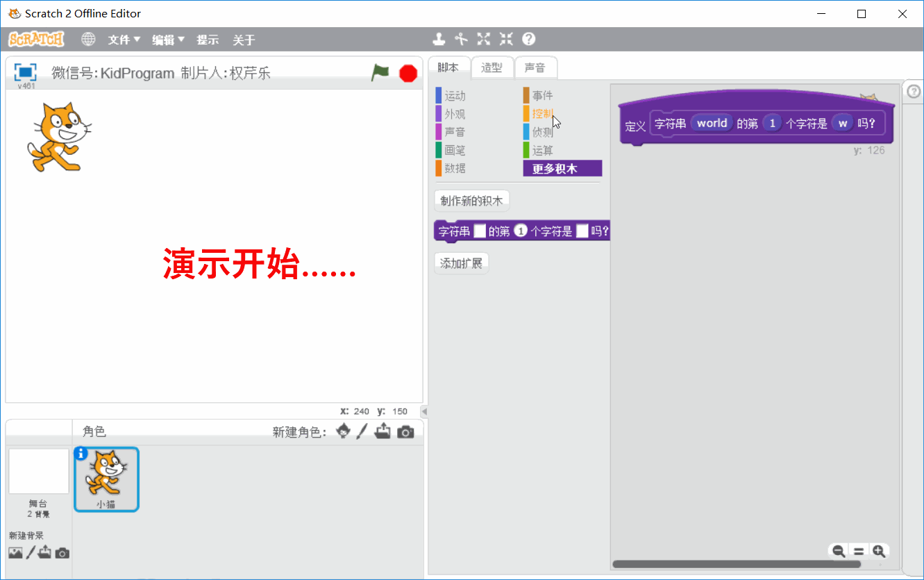Click the 制作新的积木 button

471,201
